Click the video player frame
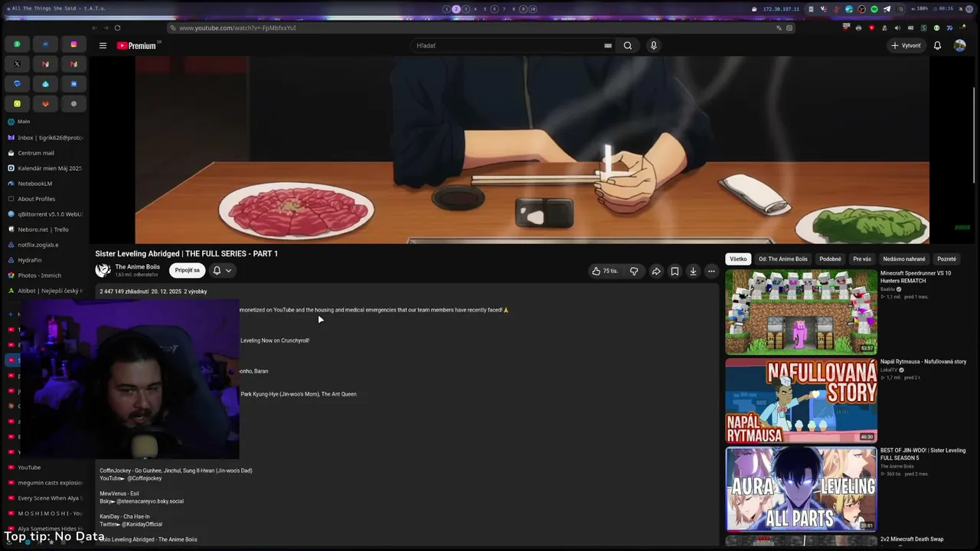The width and height of the screenshot is (980, 551). pos(532,150)
